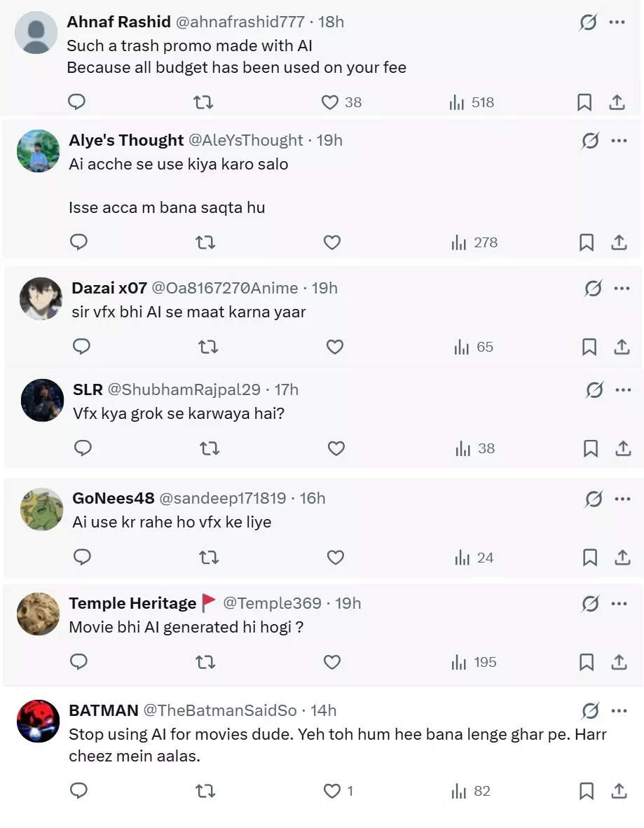Screen dimensions: 644x828
Task: Bookmark BATMAN's reply about AI movies
Action: pyautogui.click(x=587, y=792)
